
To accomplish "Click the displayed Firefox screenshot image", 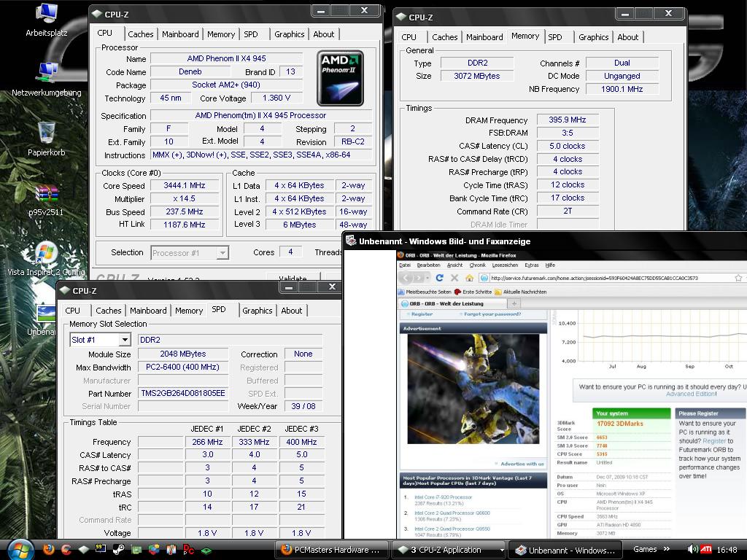I will click(x=572, y=394).
